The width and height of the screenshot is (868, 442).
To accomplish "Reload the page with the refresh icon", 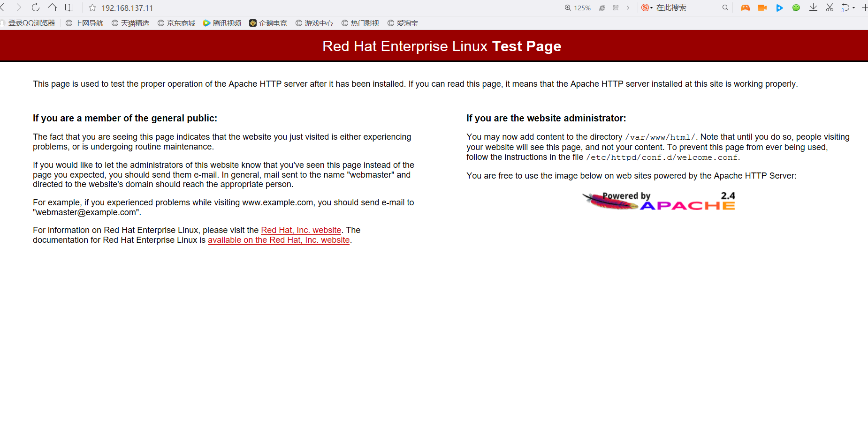I will click(x=36, y=7).
